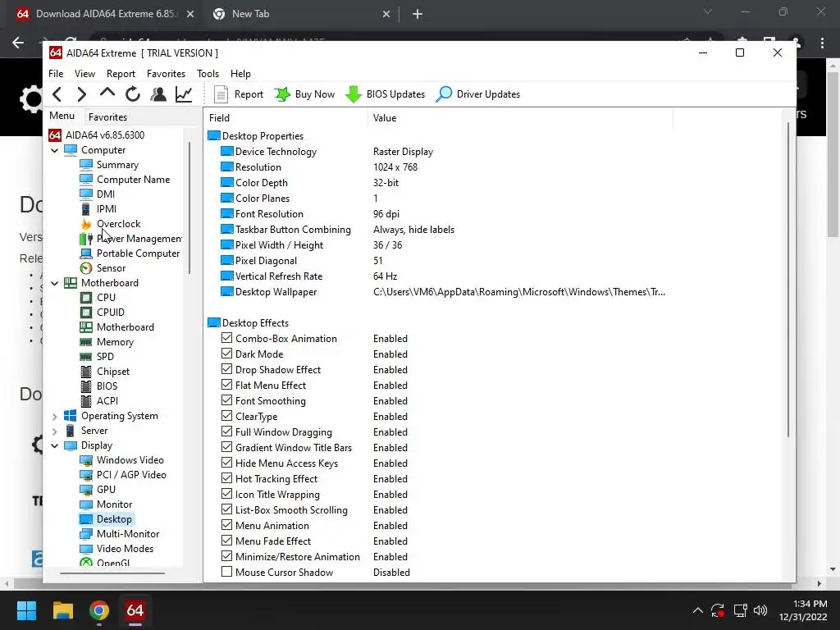Viewport: 840px width, 630px height.
Task: Open Driver Updates from the toolbar
Action: pyautogui.click(x=478, y=94)
